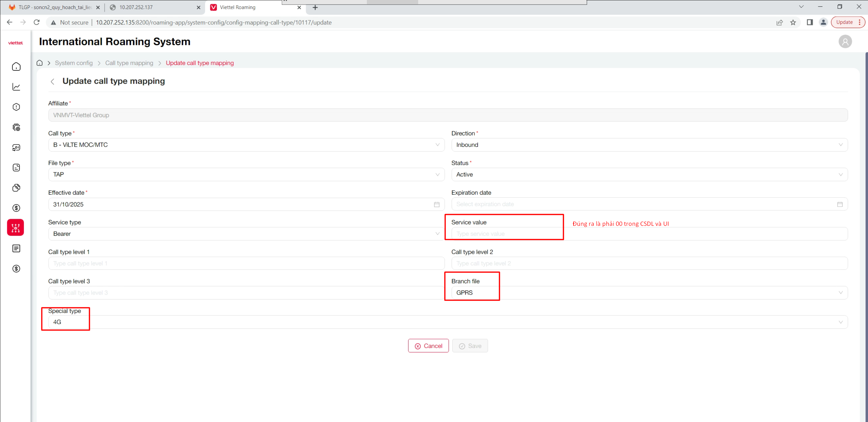Viewport: 868px width, 422px height.
Task: Click the hexagon alert sidebar icon
Action: 16,107
